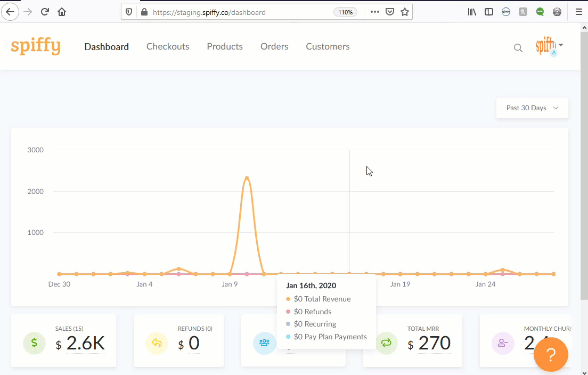Click the page vertical scrollbar
This screenshot has width=588, height=375.
point(584,167)
